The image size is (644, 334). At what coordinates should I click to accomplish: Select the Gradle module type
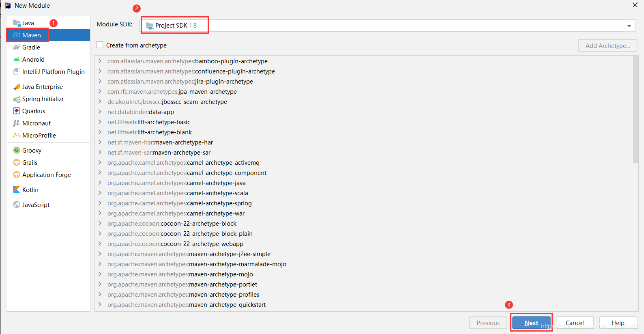click(49, 47)
